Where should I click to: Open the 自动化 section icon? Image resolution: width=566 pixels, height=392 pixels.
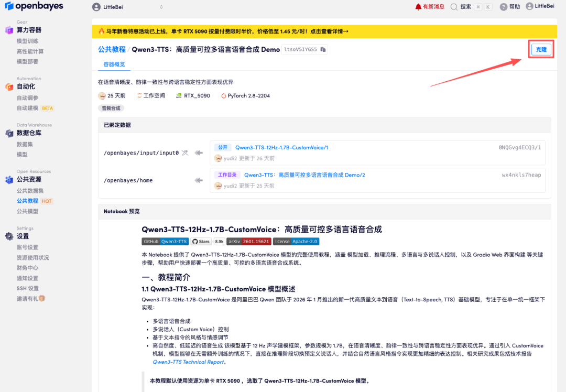(x=9, y=87)
